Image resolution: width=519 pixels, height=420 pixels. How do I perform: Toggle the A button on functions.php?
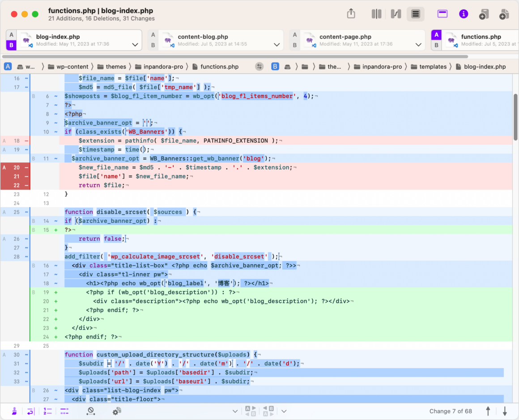(436, 35)
